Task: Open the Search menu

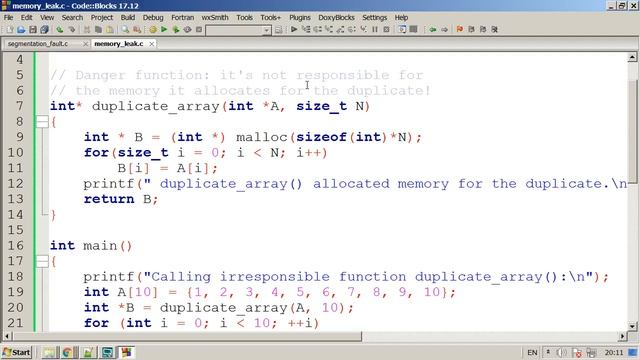Action: coord(72,18)
